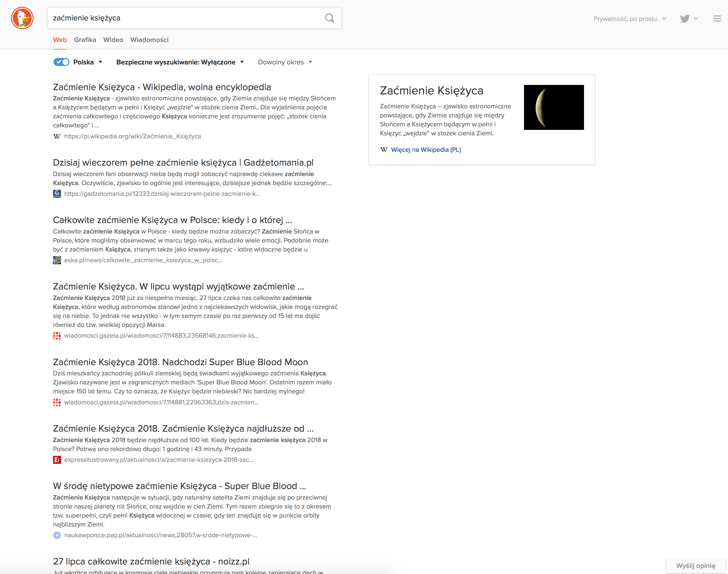Click Więcej na Wikipedia (PL) link

coord(426,150)
